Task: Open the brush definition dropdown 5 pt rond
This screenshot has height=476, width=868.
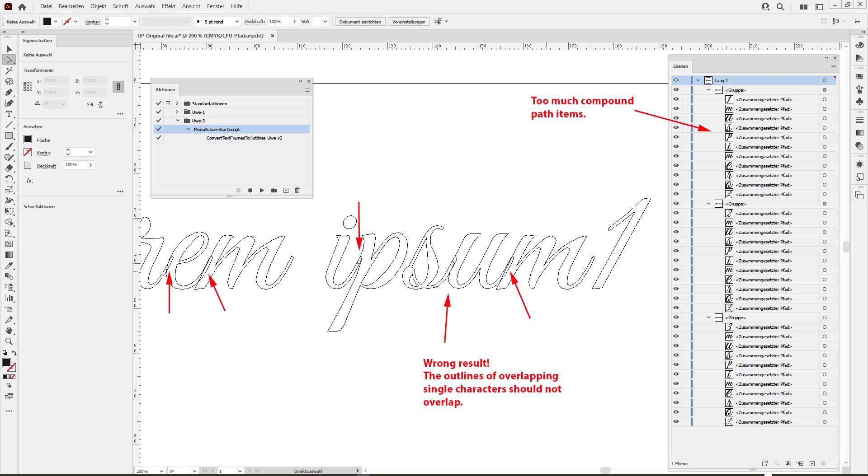Action: (x=237, y=22)
